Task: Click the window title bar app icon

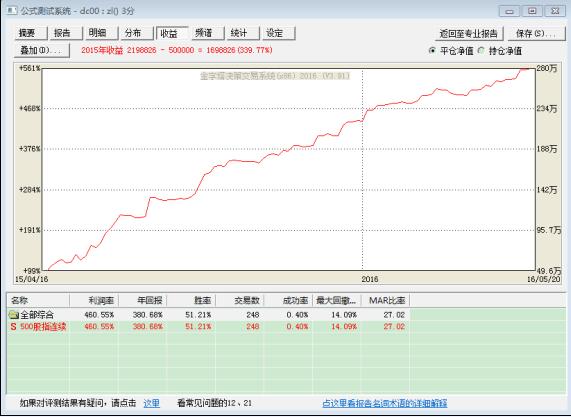Action: [12, 11]
